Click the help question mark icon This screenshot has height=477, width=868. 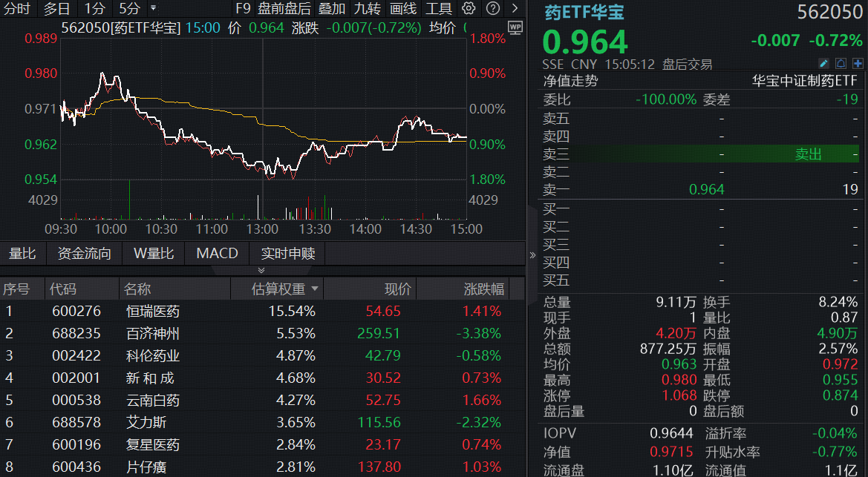click(x=493, y=8)
